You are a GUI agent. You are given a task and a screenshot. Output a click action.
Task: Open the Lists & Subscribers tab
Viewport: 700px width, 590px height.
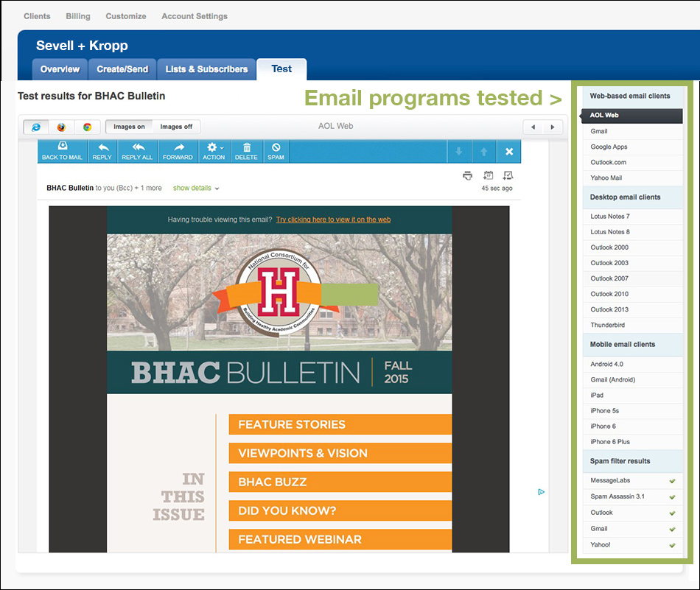click(x=206, y=69)
